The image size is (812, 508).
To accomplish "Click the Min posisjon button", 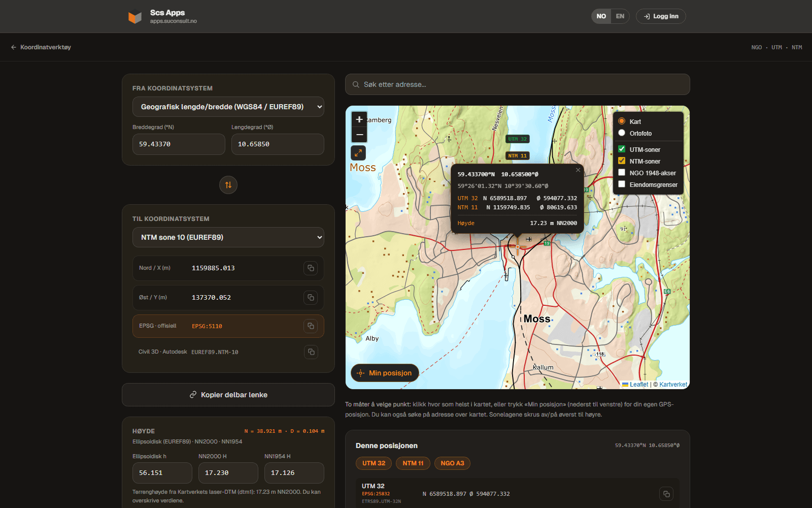I will 385,373.
